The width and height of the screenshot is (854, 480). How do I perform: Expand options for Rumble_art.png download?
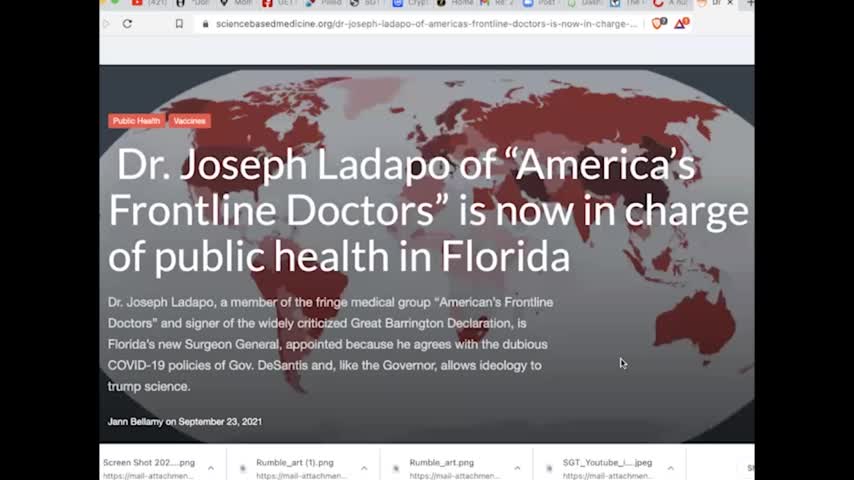(x=517, y=468)
